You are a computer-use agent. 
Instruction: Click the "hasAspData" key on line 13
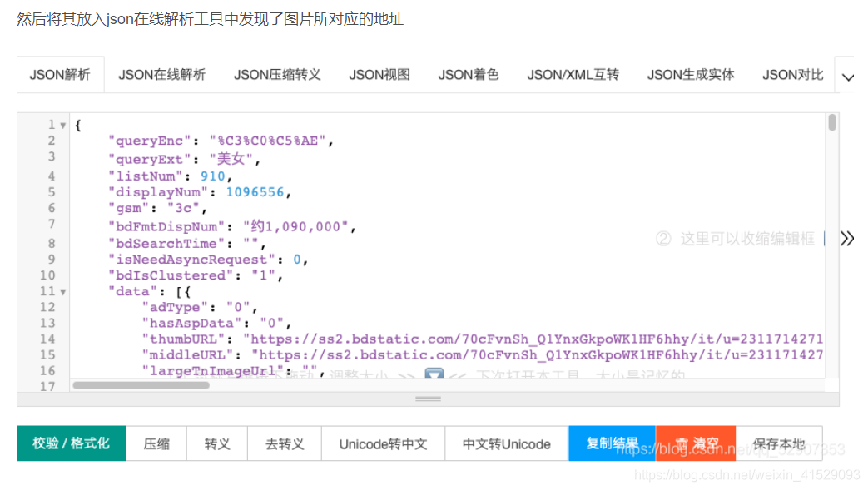tap(192, 324)
